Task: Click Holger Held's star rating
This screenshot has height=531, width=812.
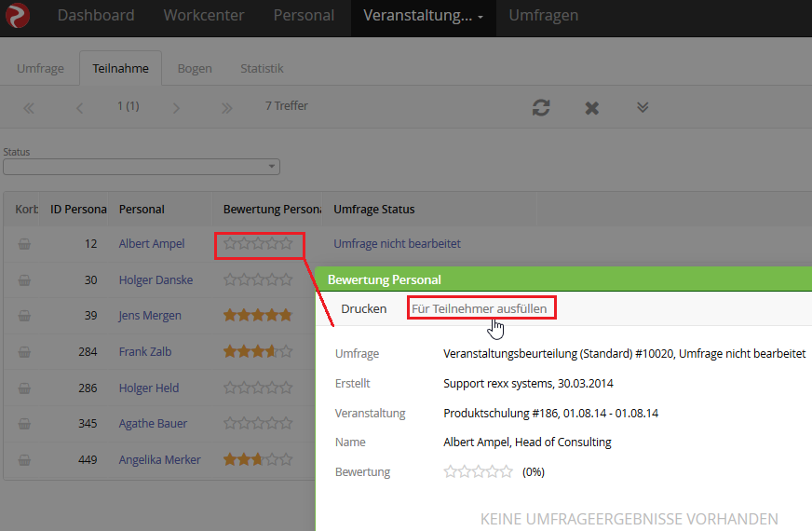Action: click(258, 388)
